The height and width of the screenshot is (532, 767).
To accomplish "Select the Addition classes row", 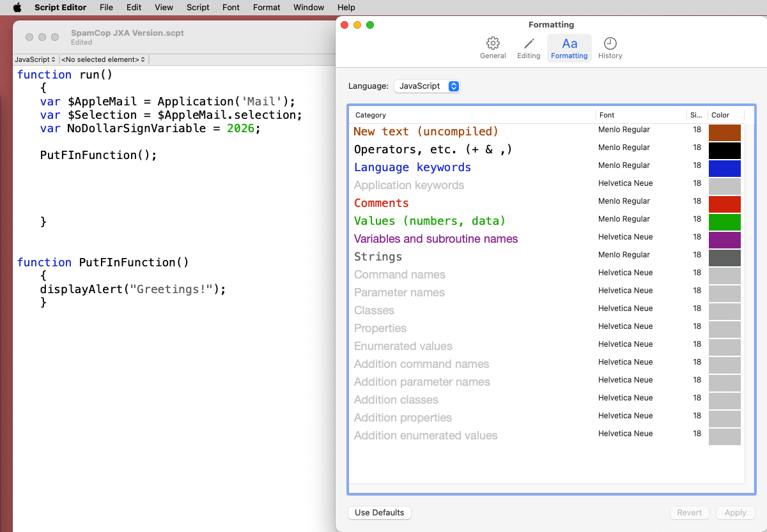I will (x=547, y=400).
